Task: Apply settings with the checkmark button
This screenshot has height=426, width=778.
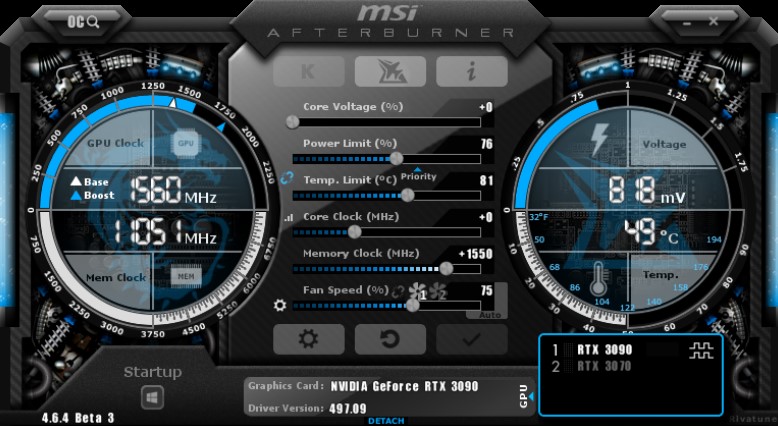Action: click(472, 340)
